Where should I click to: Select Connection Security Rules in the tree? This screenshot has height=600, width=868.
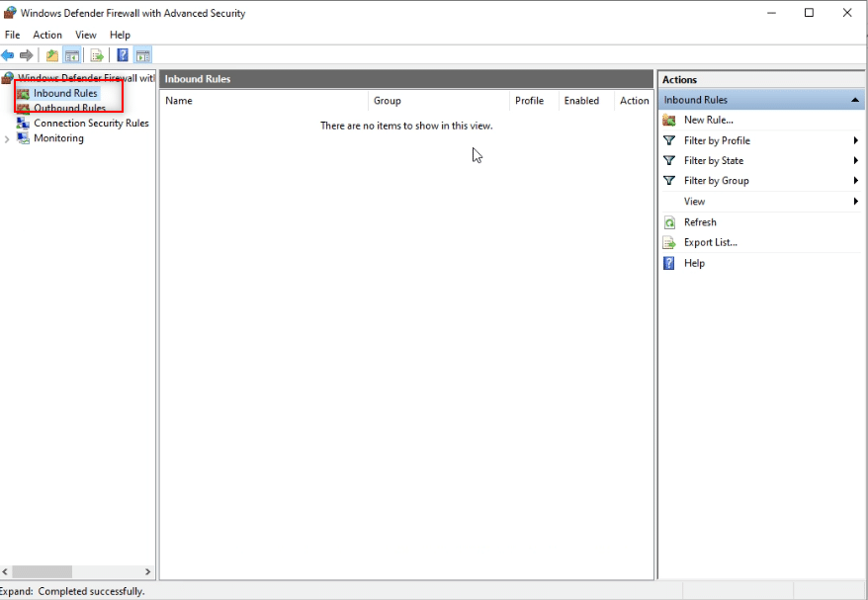point(91,123)
